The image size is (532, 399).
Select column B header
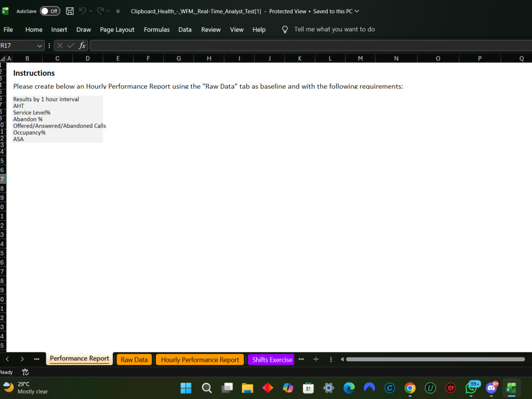coord(27,59)
